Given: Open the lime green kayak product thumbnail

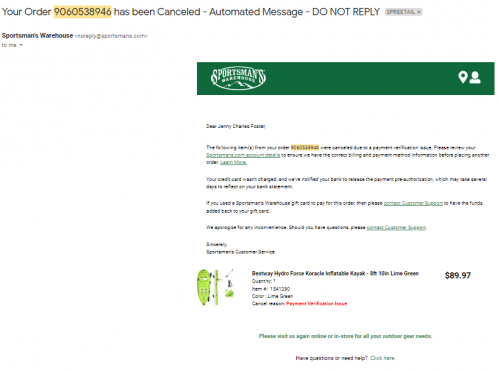Looking at the screenshot, I should pyautogui.click(x=216, y=287).
